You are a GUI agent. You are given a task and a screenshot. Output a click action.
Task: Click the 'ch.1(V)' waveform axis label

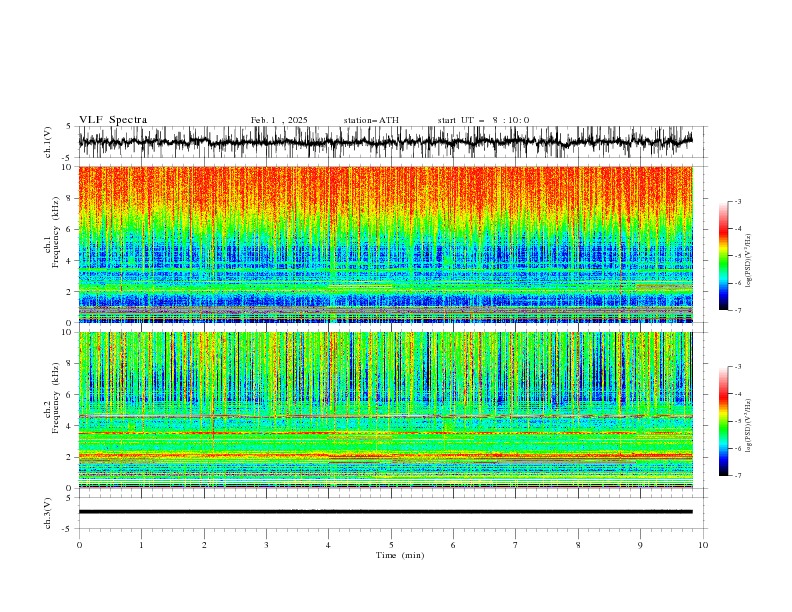(x=48, y=142)
